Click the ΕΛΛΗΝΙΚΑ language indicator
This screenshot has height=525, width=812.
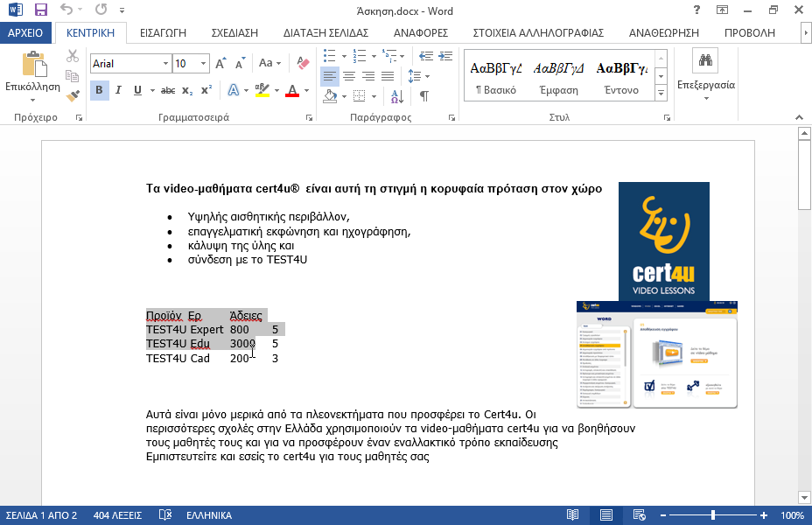coord(209,515)
